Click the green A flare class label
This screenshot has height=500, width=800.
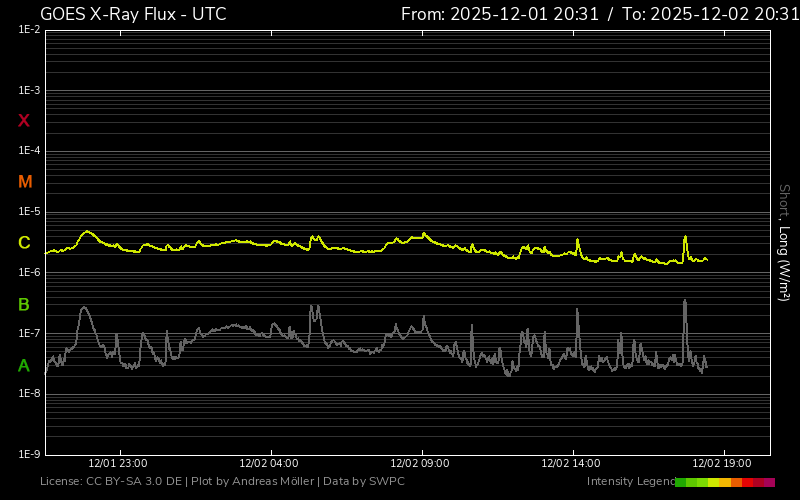pyautogui.click(x=24, y=366)
